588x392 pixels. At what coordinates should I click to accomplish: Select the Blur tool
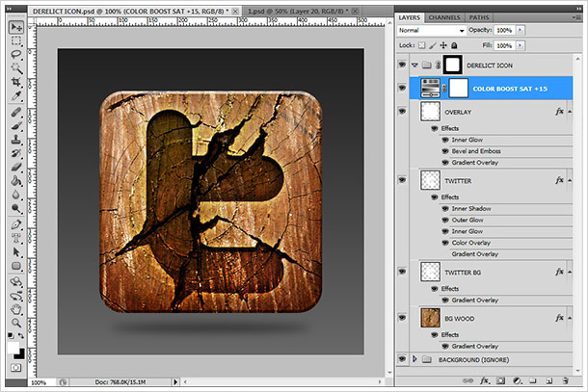(15, 195)
